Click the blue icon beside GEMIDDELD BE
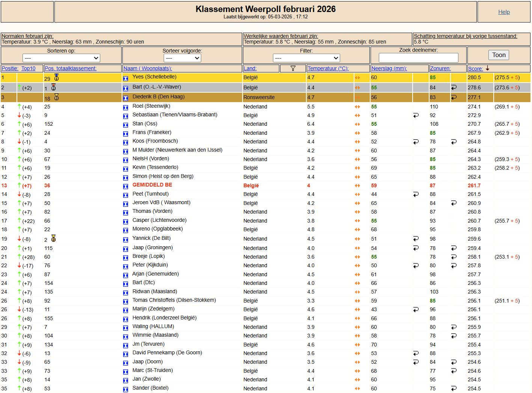532x393 pixels. [x=126, y=186]
